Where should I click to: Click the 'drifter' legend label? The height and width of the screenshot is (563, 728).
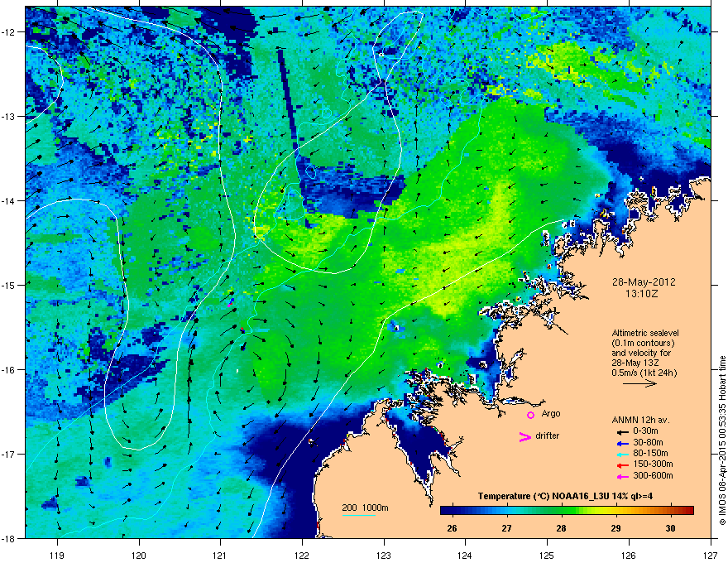(x=548, y=435)
